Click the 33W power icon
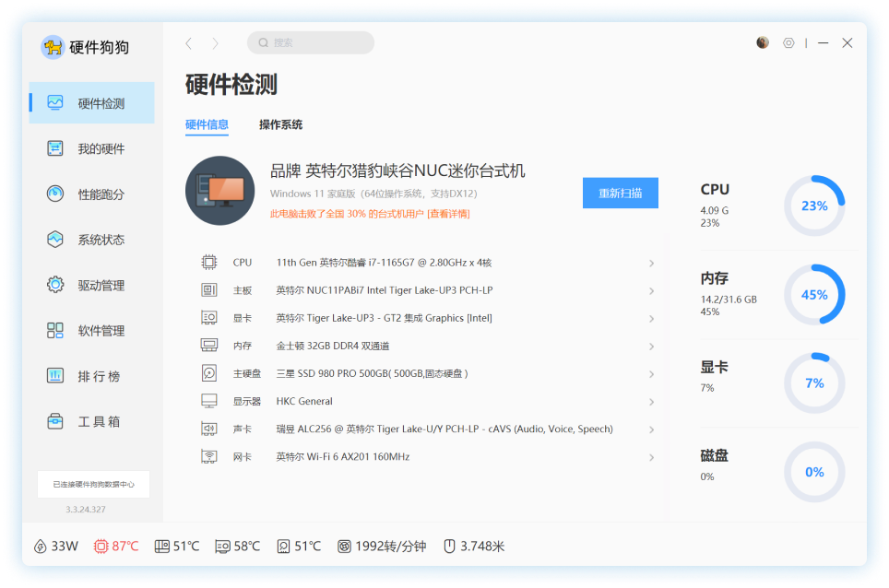Image resolution: width=889 pixels, height=588 pixels. coord(41,547)
